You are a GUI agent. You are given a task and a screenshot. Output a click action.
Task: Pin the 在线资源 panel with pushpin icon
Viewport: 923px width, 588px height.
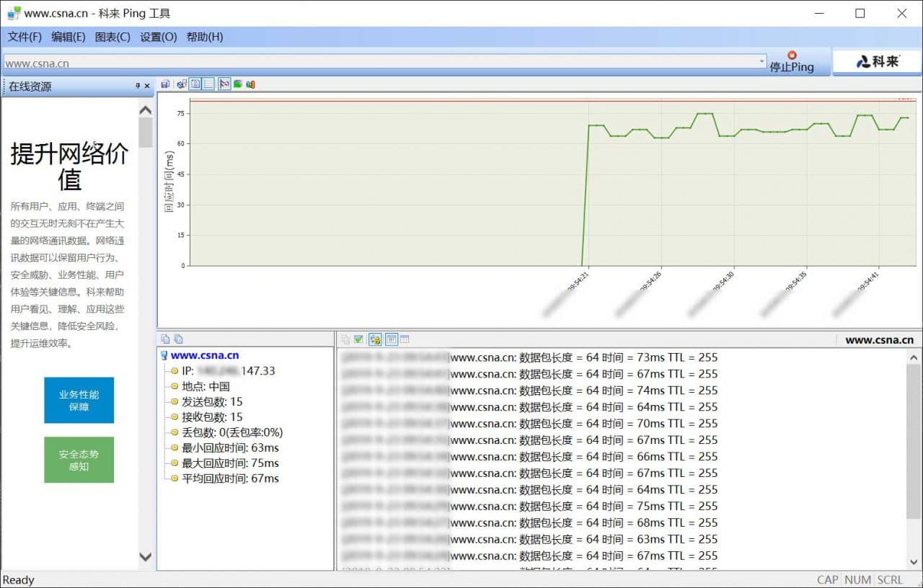click(x=138, y=86)
